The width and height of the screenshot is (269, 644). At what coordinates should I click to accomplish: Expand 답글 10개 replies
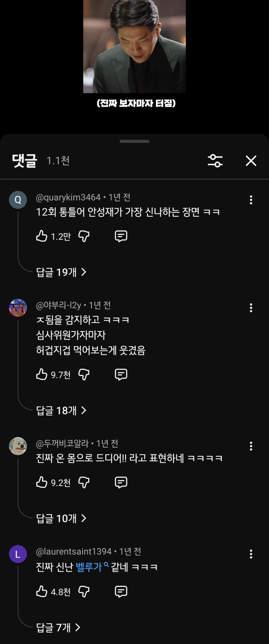(61, 518)
